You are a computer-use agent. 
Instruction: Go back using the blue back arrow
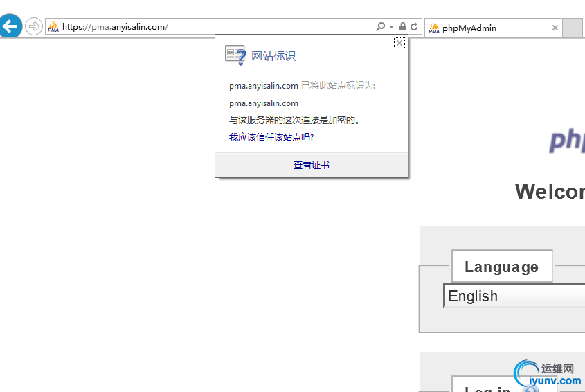tap(10, 26)
